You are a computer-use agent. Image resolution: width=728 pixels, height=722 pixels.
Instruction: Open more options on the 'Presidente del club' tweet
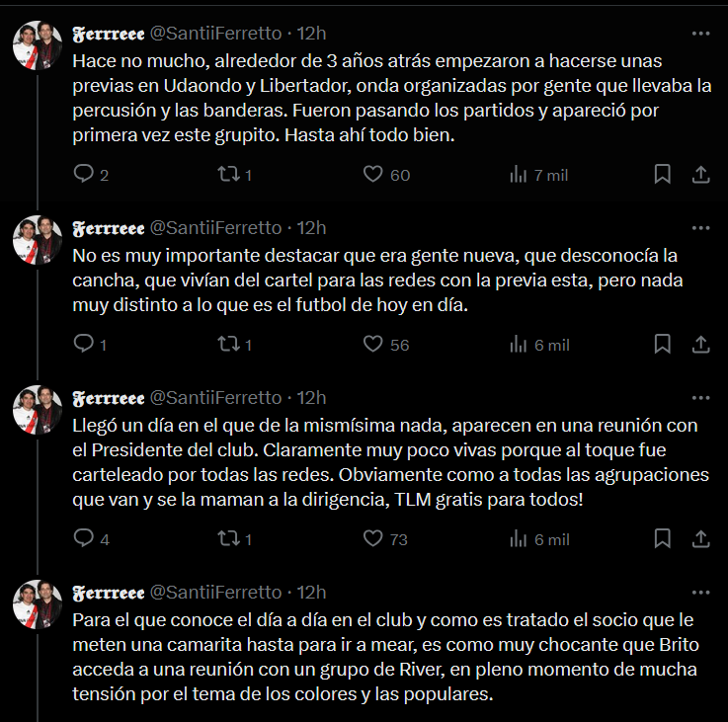[x=701, y=398]
